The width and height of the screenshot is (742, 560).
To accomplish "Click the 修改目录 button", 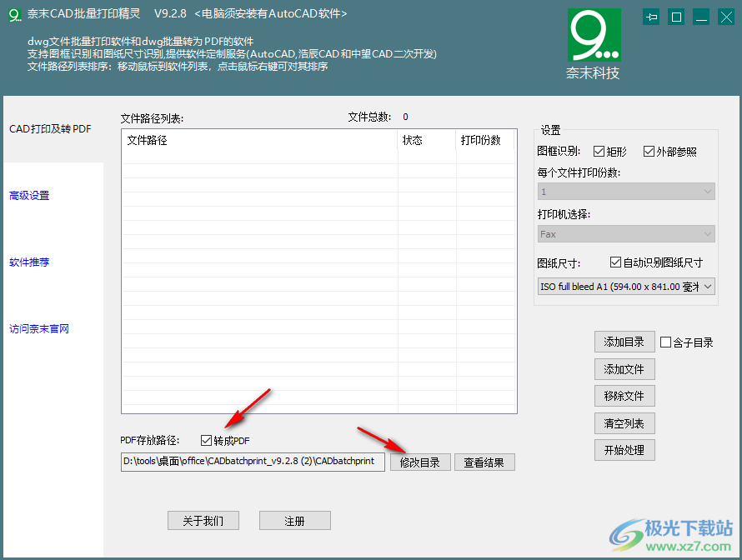I will (x=420, y=462).
